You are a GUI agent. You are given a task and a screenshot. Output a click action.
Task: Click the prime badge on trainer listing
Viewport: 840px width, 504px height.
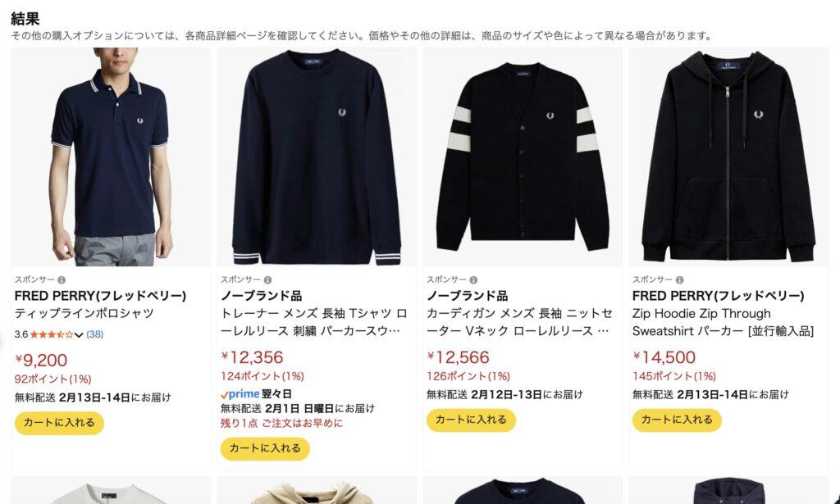[240, 394]
